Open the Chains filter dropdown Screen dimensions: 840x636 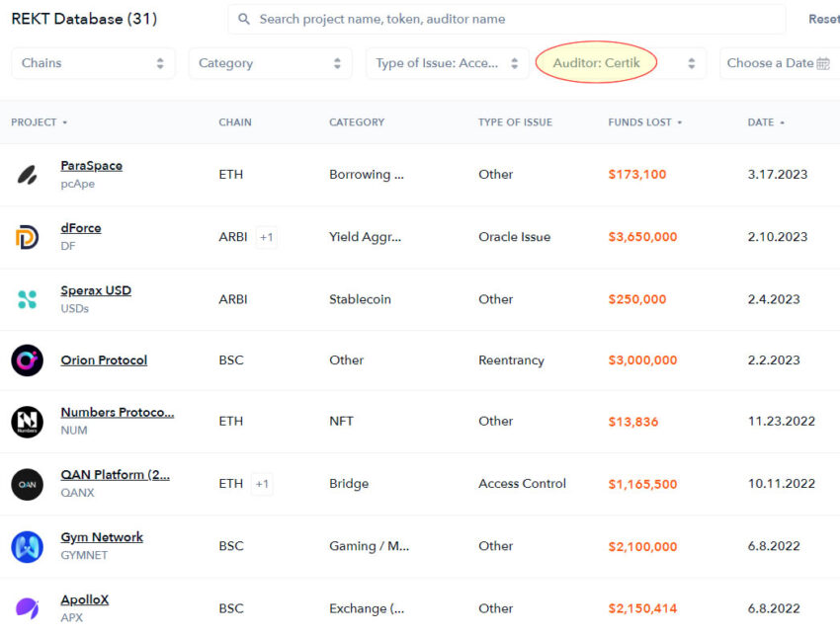(x=93, y=63)
